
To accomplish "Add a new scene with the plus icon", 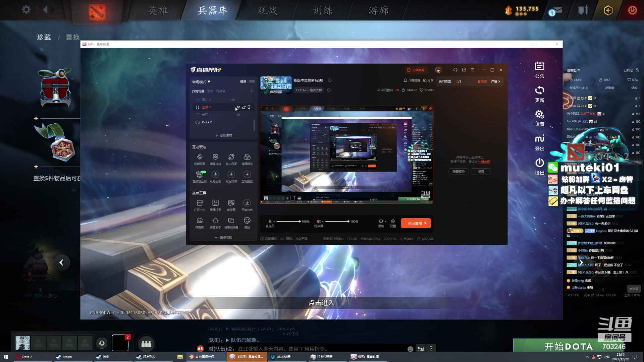I will 252,91.
